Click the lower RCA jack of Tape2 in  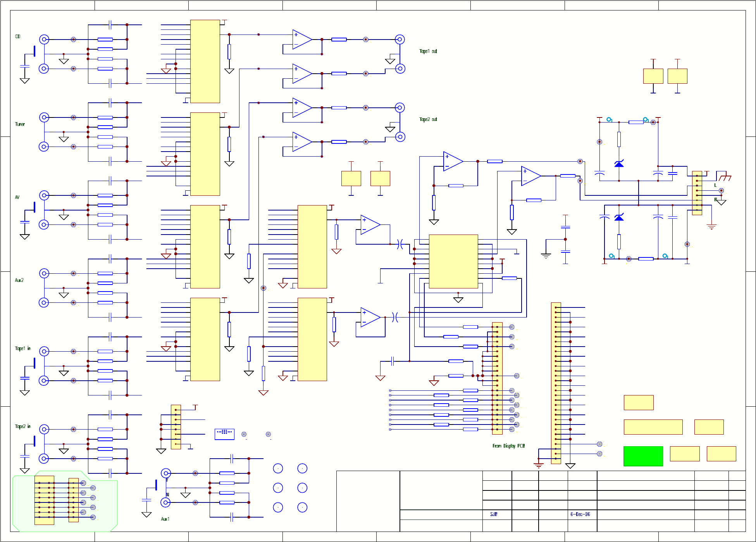pos(44,459)
